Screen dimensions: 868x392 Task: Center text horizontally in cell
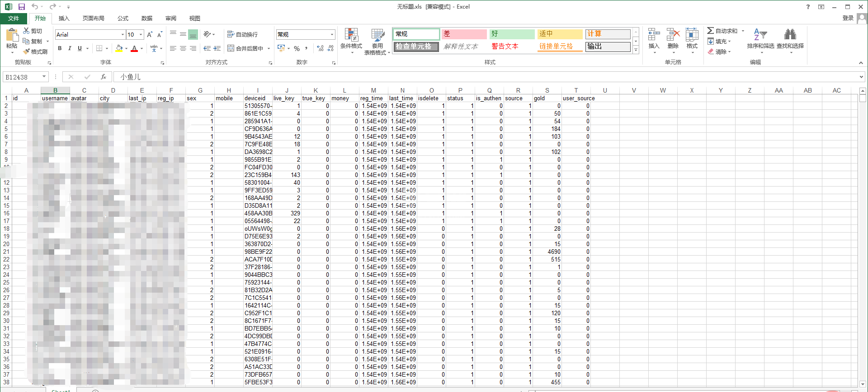183,48
